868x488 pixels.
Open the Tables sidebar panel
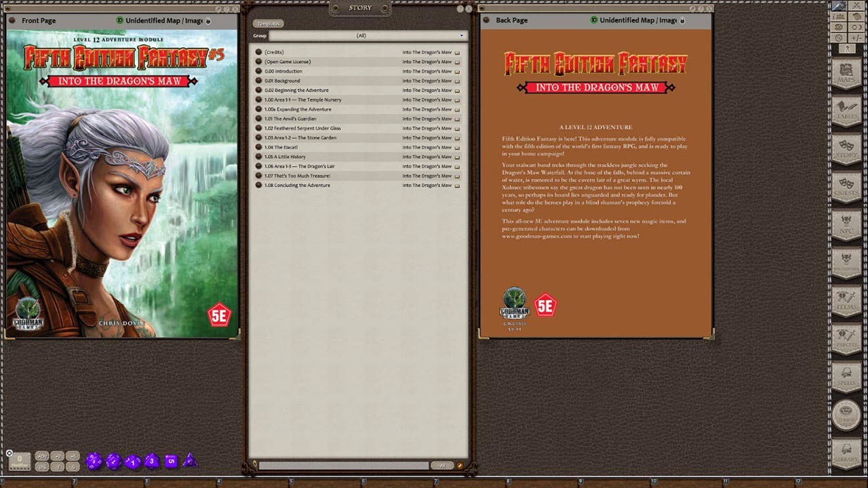[846, 110]
